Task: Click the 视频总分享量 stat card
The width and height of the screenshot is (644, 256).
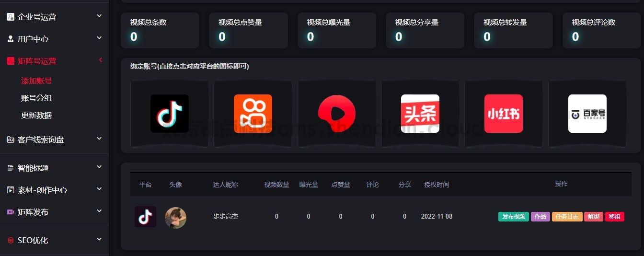Action: point(425,30)
